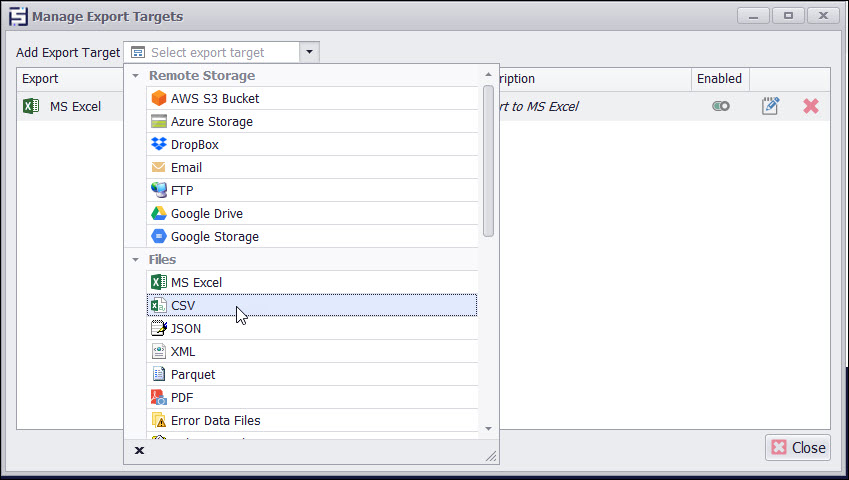
Task: Select Parquet export option
Action: point(193,374)
